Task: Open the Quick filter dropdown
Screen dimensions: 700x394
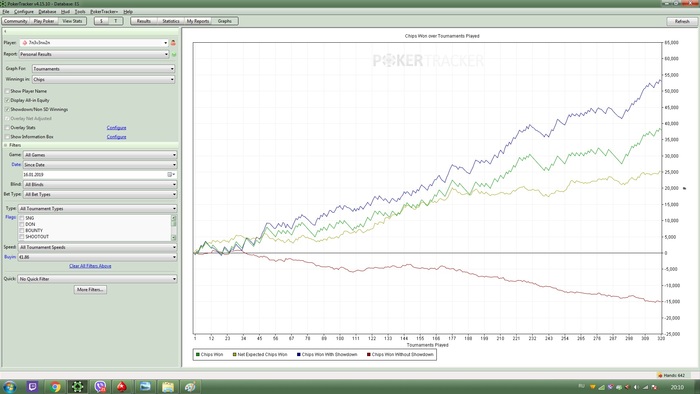Action: click(x=97, y=279)
